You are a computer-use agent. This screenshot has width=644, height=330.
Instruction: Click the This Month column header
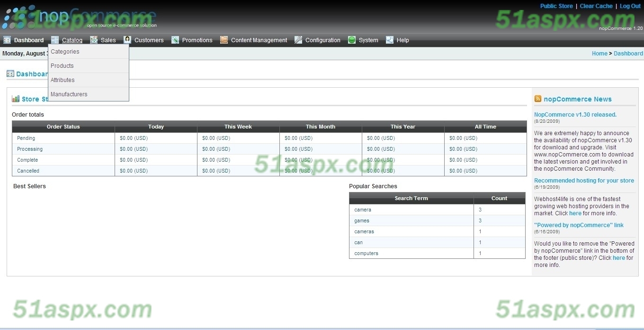pos(321,127)
